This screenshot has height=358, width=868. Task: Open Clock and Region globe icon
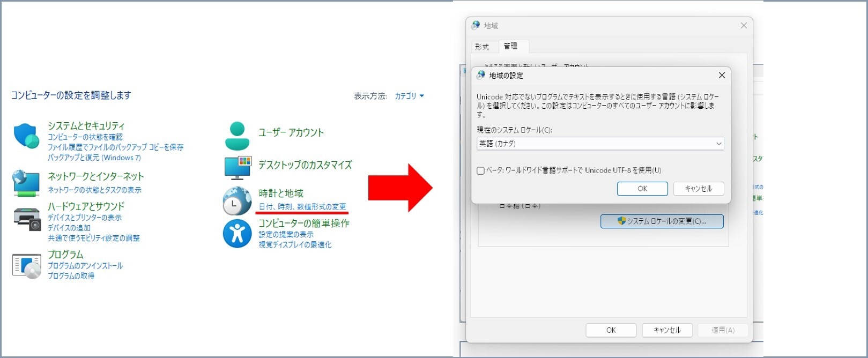click(x=237, y=200)
